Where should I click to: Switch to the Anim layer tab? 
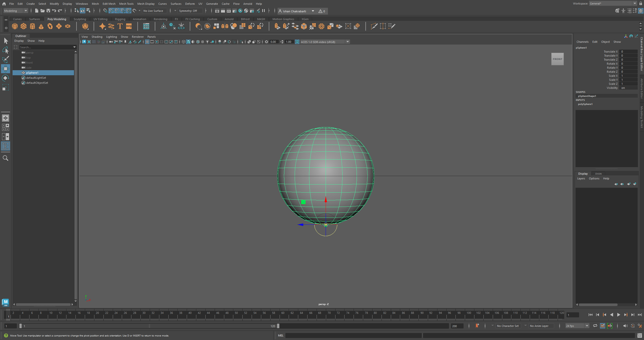(x=598, y=174)
